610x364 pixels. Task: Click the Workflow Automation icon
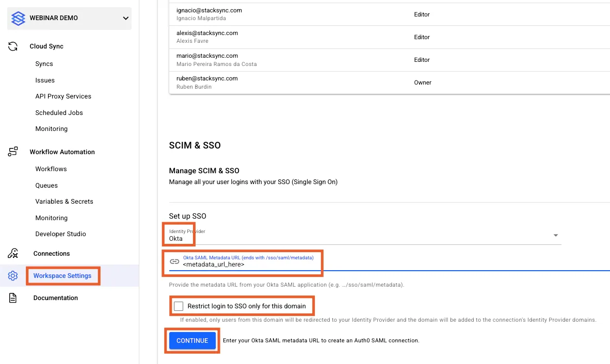point(13,152)
